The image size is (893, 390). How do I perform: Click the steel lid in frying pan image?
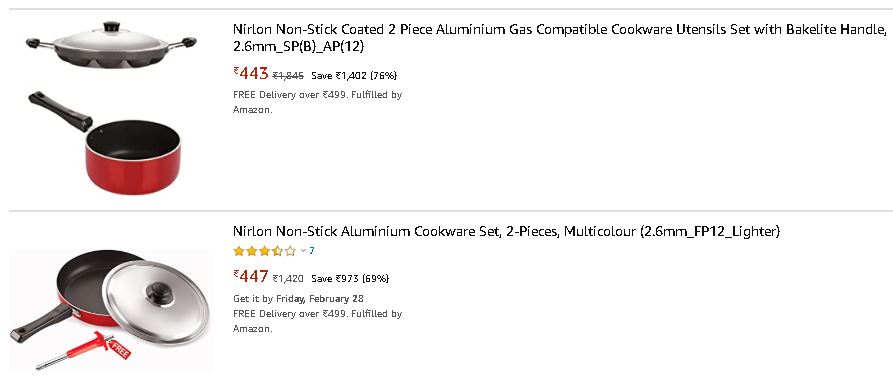click(x=155, y=302)
